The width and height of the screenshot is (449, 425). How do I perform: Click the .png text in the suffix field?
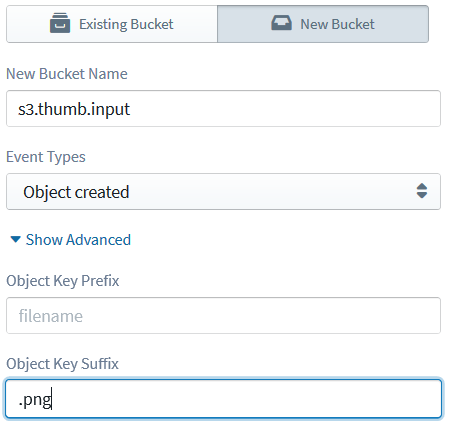[35, 400]
